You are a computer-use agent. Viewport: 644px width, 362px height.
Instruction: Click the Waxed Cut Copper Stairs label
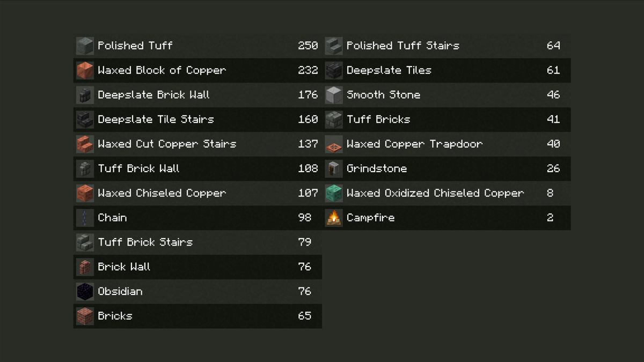click(167, 144)
